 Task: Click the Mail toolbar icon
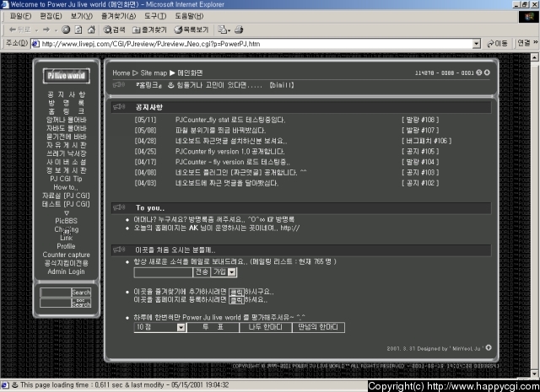tap(224, 30)
